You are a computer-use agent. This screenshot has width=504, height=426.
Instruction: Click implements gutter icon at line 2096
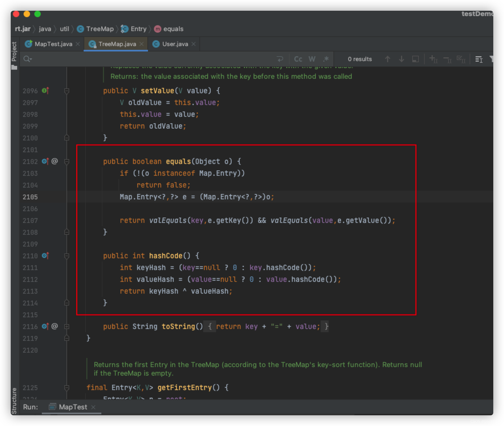pyautogui.click(x=45, y=91)
